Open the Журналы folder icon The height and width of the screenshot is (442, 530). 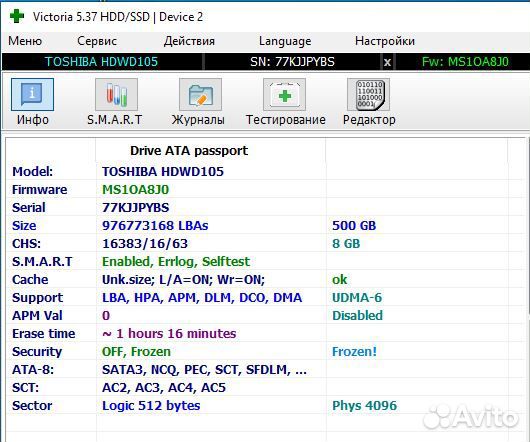pyautogui.click(x=200, y=95)
